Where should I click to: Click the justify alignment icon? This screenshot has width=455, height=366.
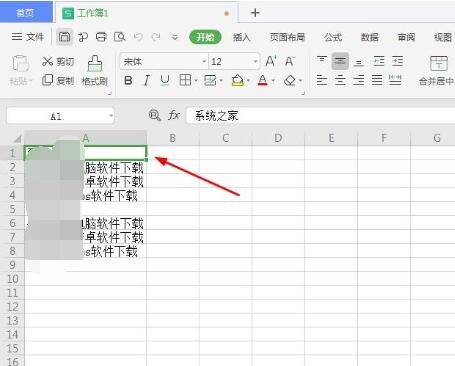(377, 80)
